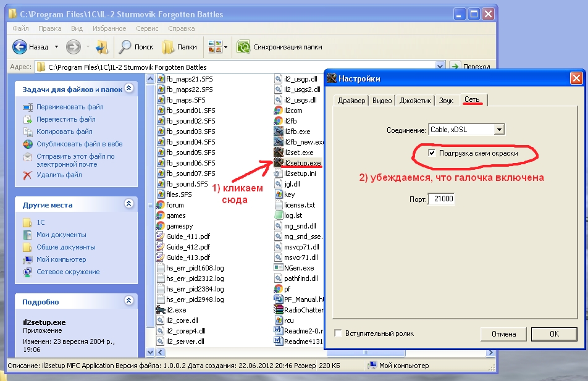Image resolution: width=588 pixels, height=381 pixels.
Task: Select the Guide_411.pdf file icon
Action: (x=161, y=237)
